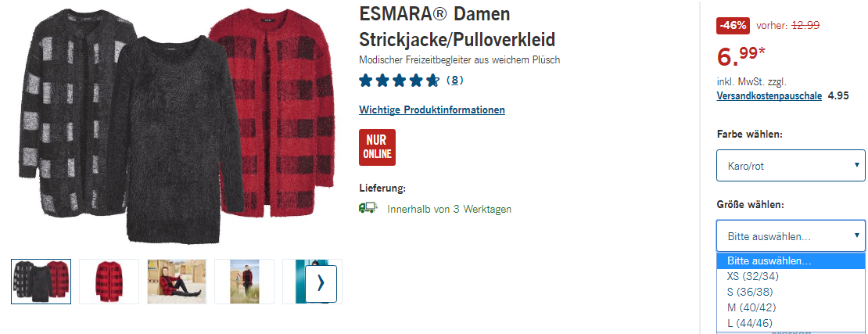The width and height of the screenshot is (868, 334).
Task: Click the Größe wählen dropdown arrow
Action: (856, 235)
